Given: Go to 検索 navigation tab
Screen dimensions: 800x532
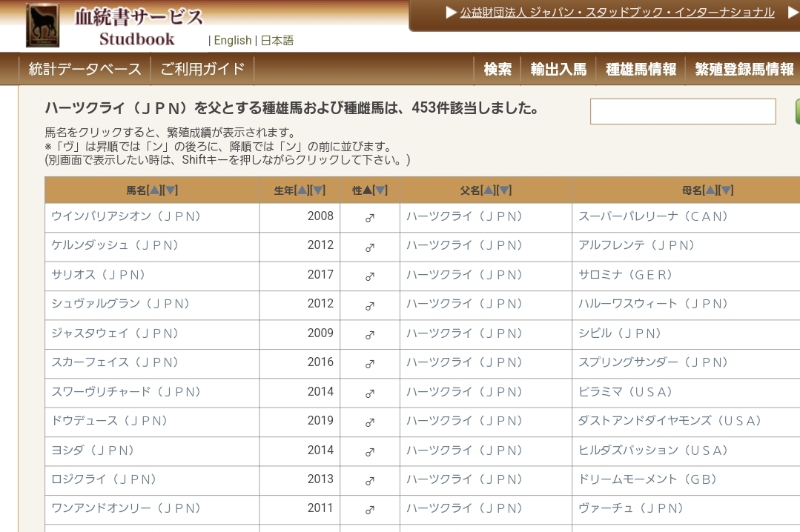Looking at the screenshot, I should 497,69.
